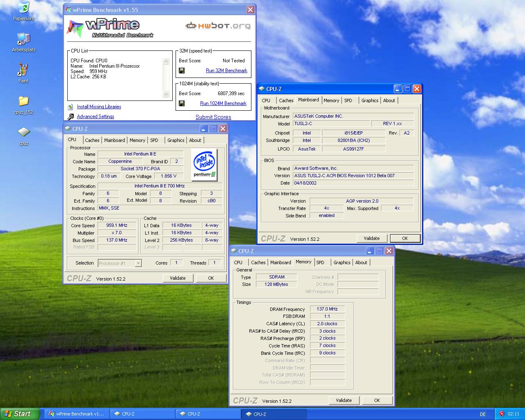Click the memory Type field SDRAM
Screen dimensions: 525x420
[x=277, y=277]
